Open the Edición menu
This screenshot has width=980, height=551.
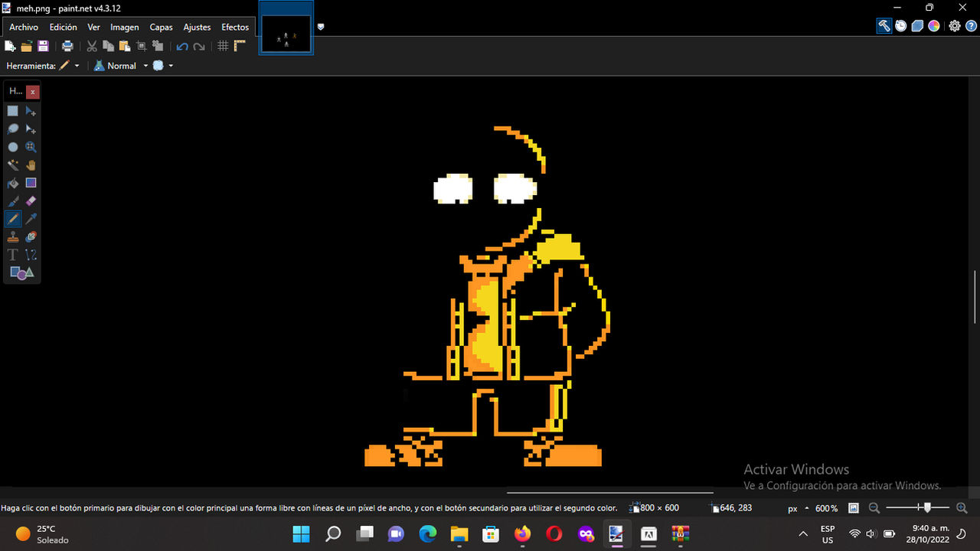pyautogui.click(x=64, y=27)
